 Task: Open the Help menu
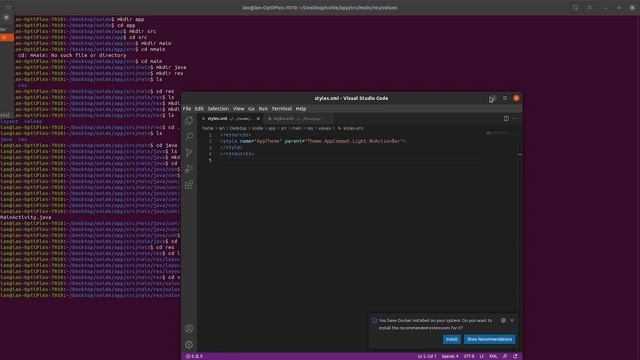tap(301, 109)
